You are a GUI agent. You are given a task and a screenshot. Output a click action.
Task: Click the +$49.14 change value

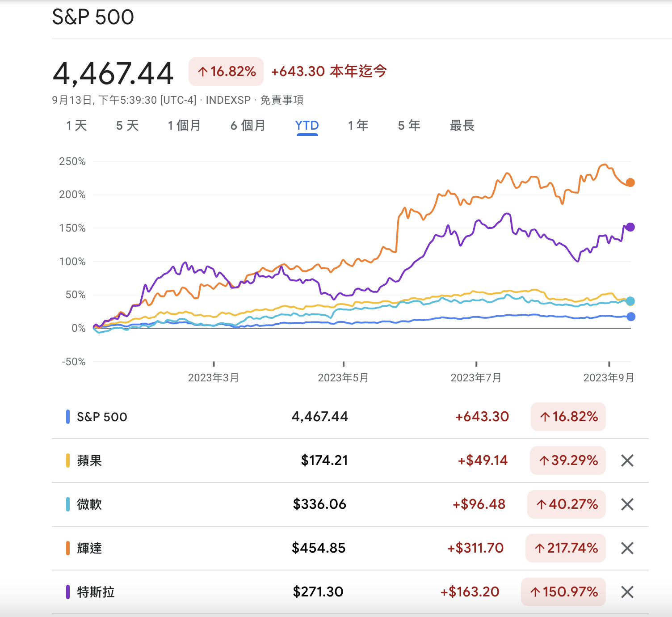[483, 461]
